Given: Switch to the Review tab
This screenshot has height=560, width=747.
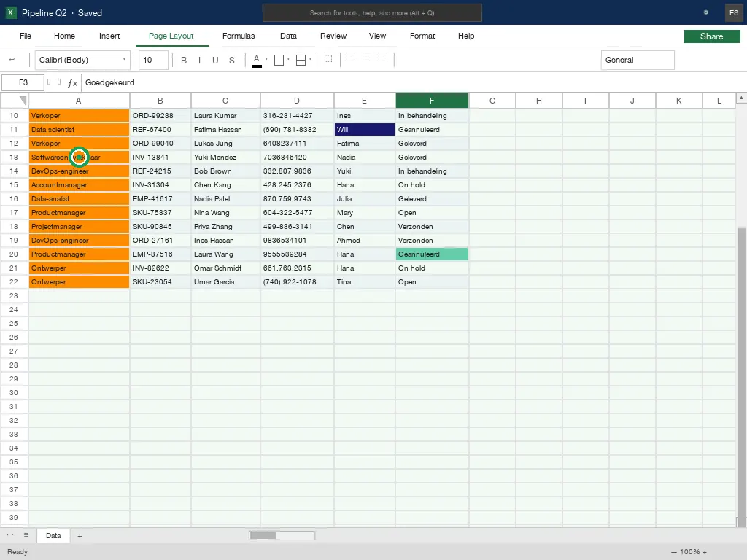Looking at the screenshot, I should pos(333,36).
